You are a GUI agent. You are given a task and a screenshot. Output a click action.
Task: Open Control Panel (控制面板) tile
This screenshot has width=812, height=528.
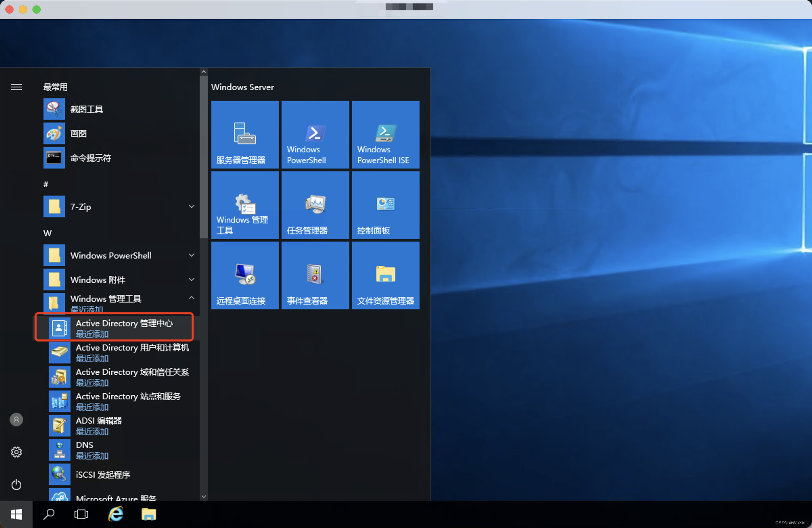click(x=385, y=205)
